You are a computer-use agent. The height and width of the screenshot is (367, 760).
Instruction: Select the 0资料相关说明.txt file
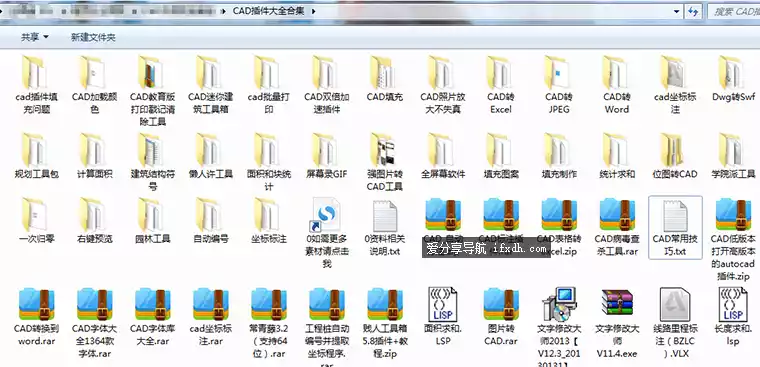[384, 227]
